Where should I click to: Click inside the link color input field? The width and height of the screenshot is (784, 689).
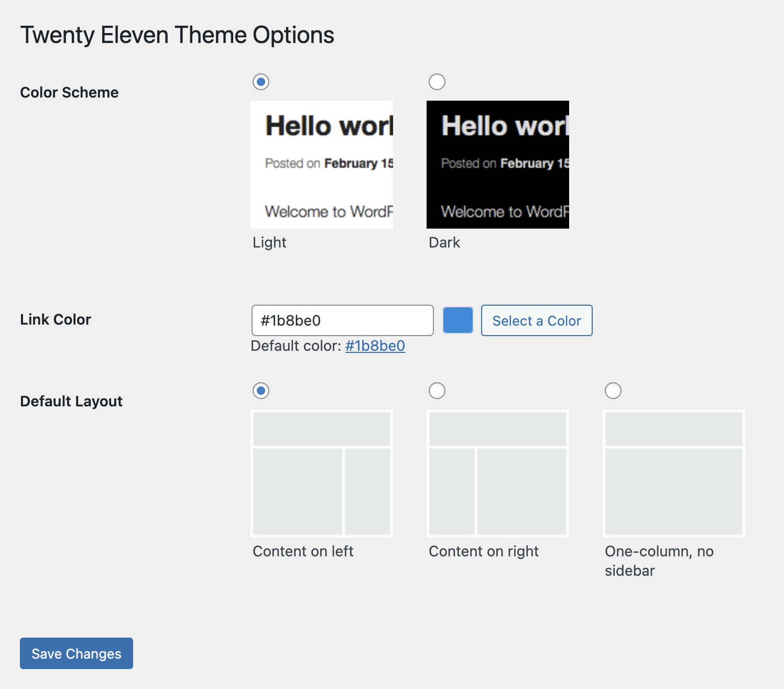pos(342,320)
